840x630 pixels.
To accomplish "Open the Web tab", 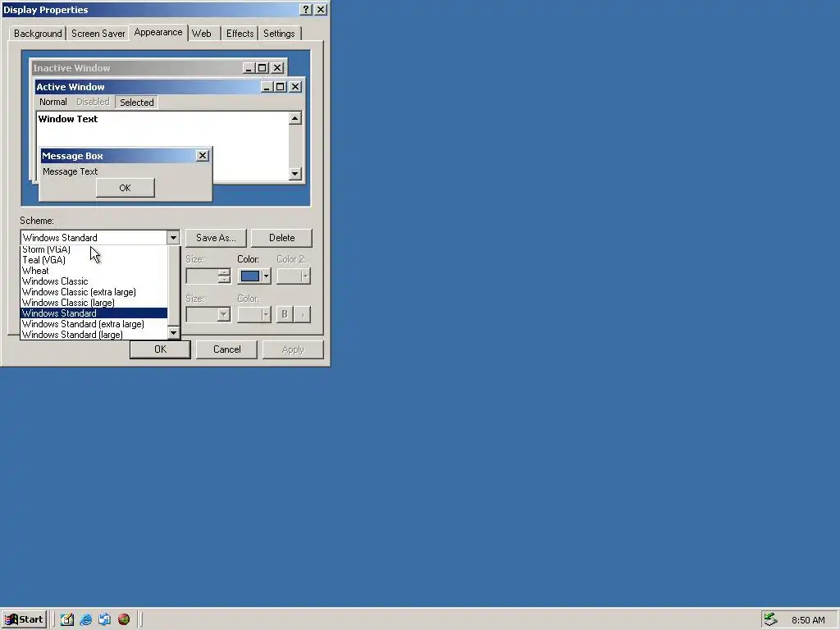I will click(x=202, y=33).
